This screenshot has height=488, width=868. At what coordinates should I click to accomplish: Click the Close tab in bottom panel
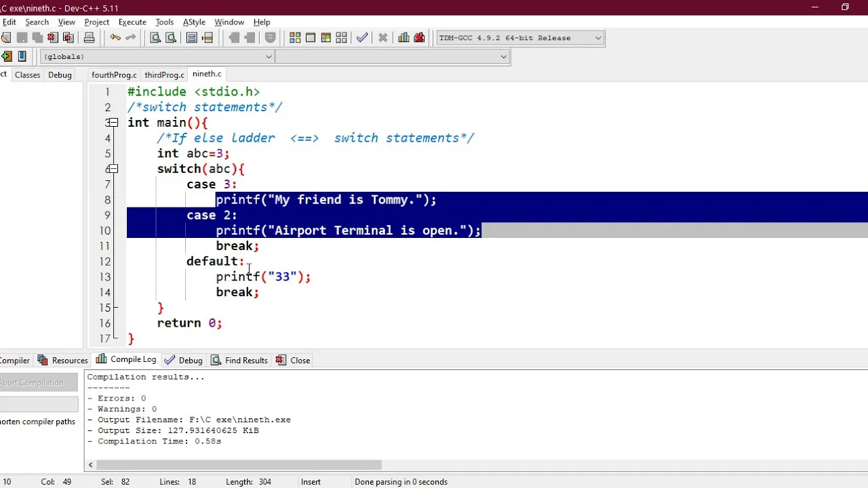tap(293, 360)
